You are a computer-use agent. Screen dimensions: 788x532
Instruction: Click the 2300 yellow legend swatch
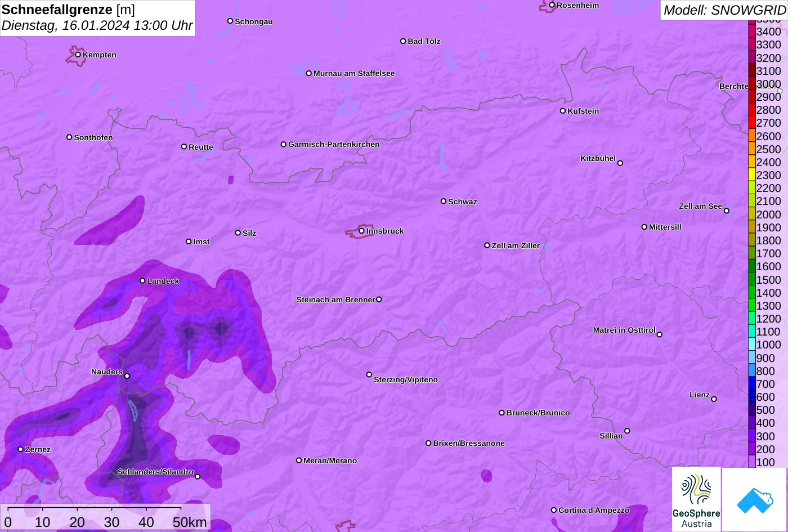tap(752, 175)
